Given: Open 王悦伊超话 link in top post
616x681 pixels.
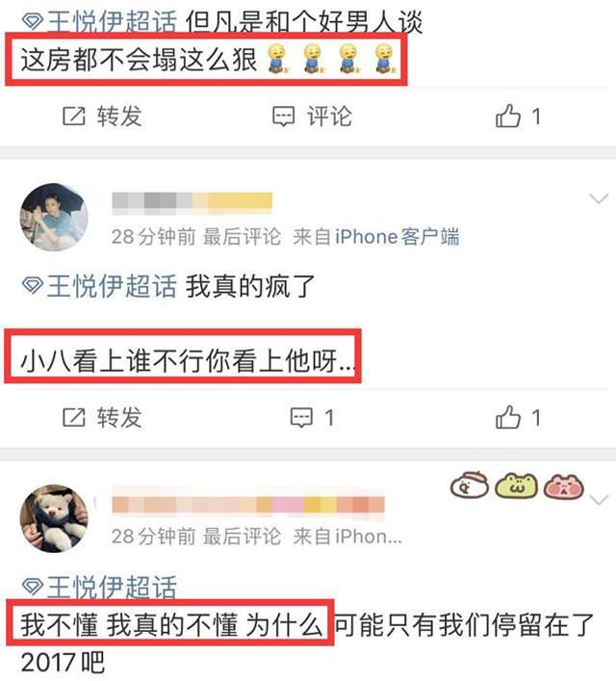Looking at the screenshot, I should click(x=112, y=21).
